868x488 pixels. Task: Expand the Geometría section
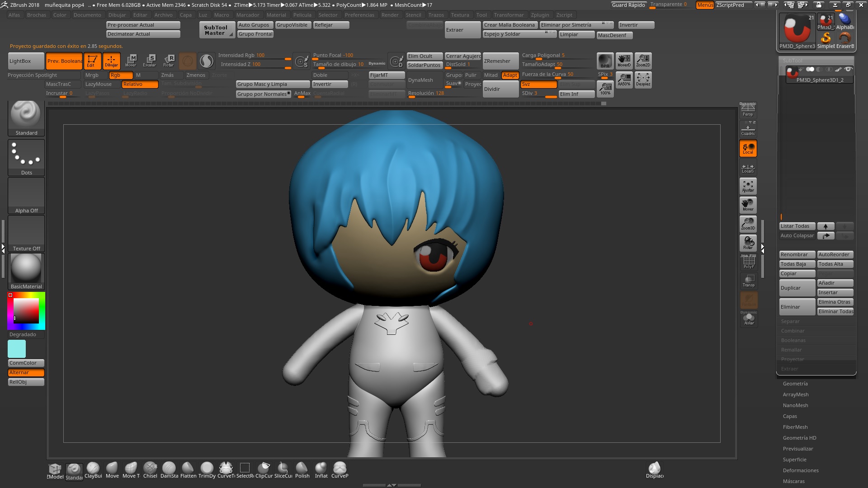click(x=795, y=384)
